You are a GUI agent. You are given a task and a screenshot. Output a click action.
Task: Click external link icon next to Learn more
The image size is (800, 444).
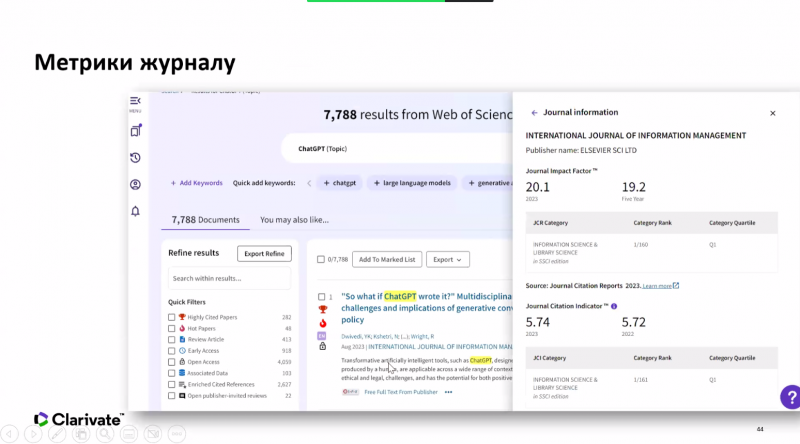pyautogui.click(x=676, y=286)
